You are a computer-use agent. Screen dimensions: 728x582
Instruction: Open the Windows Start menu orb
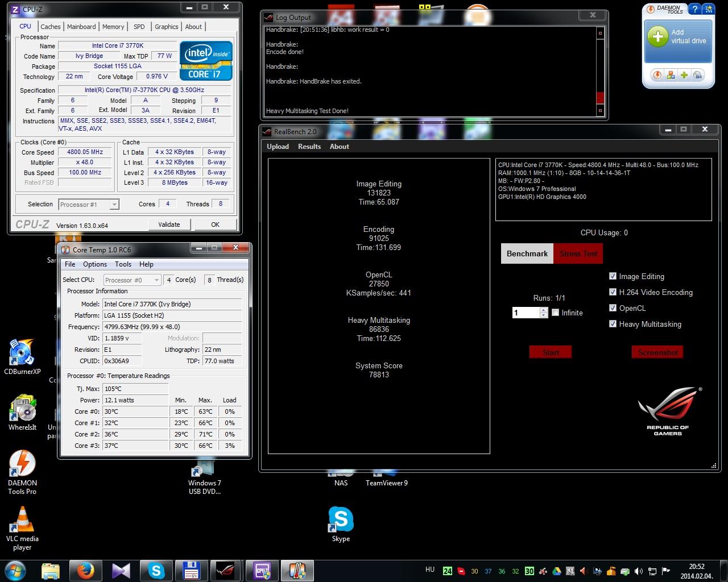click(15, 570)
